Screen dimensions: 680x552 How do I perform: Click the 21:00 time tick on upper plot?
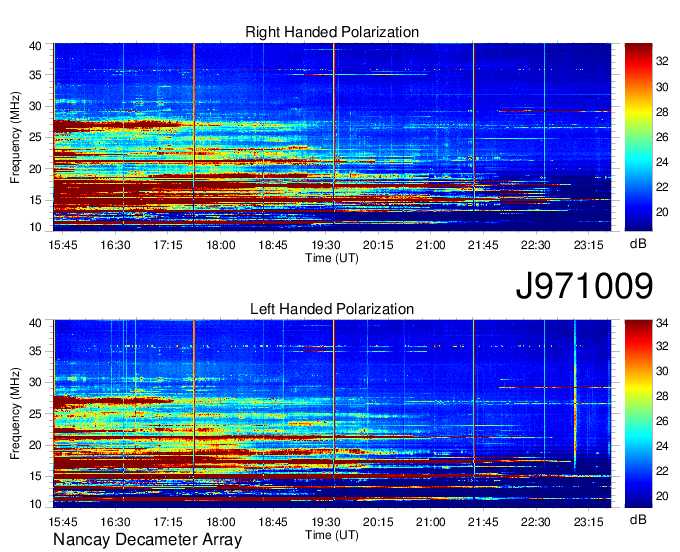431,245
